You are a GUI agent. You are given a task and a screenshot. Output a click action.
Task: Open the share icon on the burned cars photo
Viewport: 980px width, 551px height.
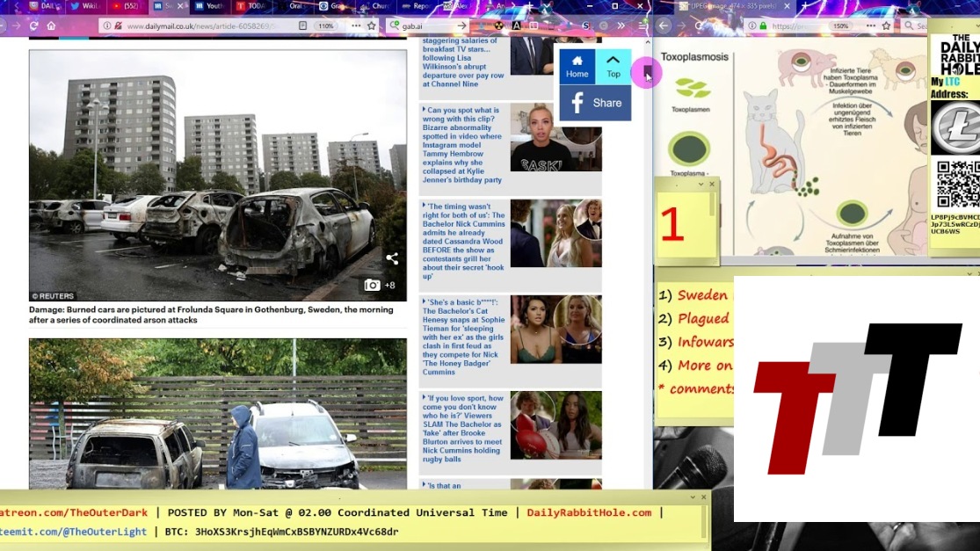tap(392, 258)
